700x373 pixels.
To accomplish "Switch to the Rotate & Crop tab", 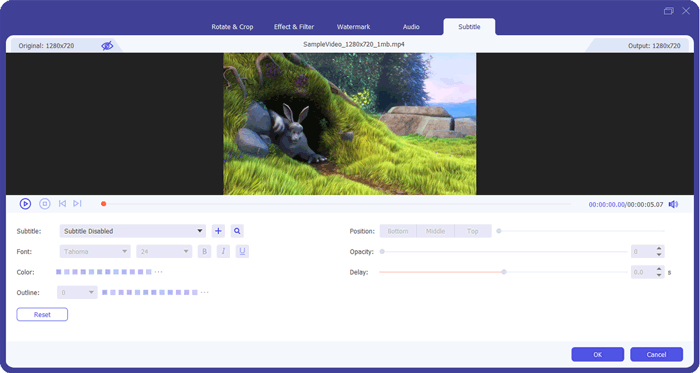I will coord(232,27).
